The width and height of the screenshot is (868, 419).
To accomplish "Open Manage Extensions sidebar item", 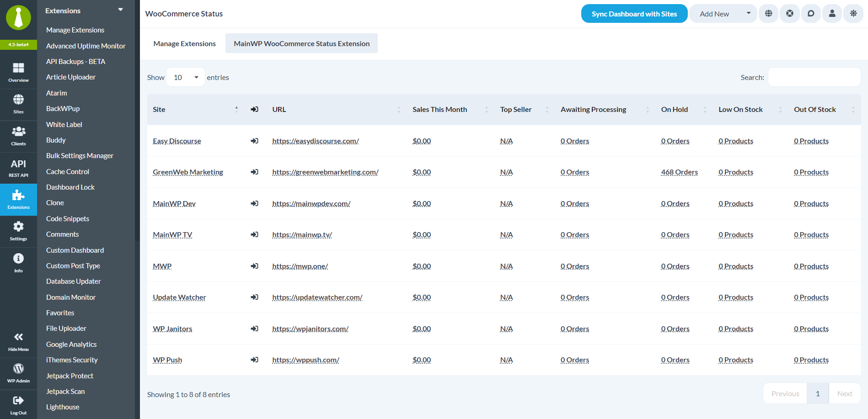I will pyautogui.click(x=75, y=30).
